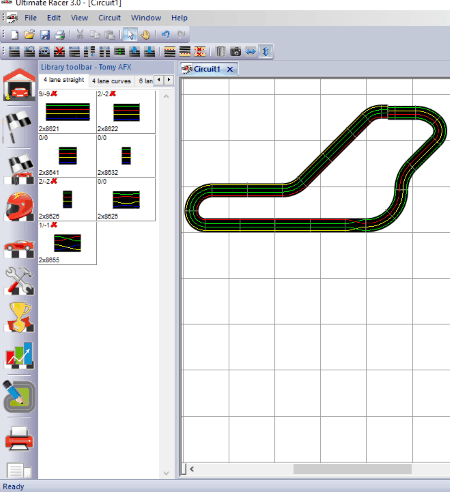Open the red car sidebar icon
The height and width of the screenshot is (492, 450).
pyautogui.click(x=19, y=248)
